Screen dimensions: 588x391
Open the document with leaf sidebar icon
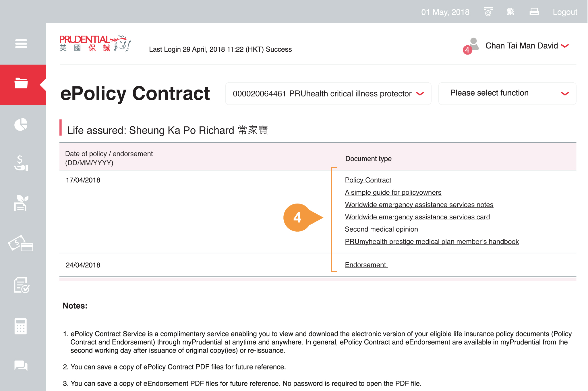click(21, 203)
